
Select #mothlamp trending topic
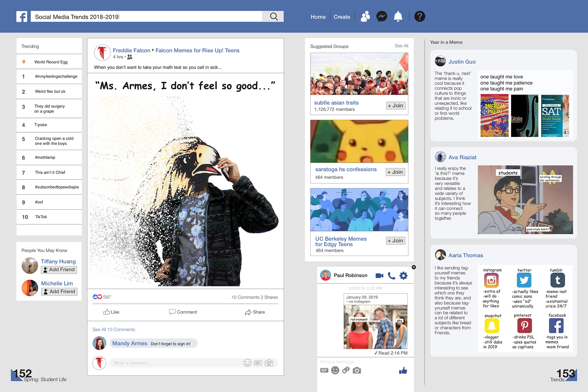tap(45, 157)
